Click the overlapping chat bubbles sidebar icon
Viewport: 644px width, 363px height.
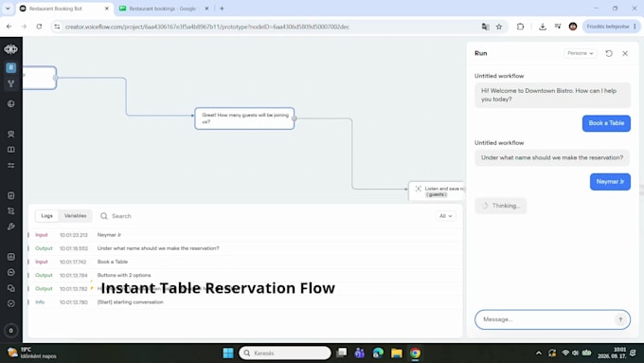pyautogui.click(x=11, y=288)
